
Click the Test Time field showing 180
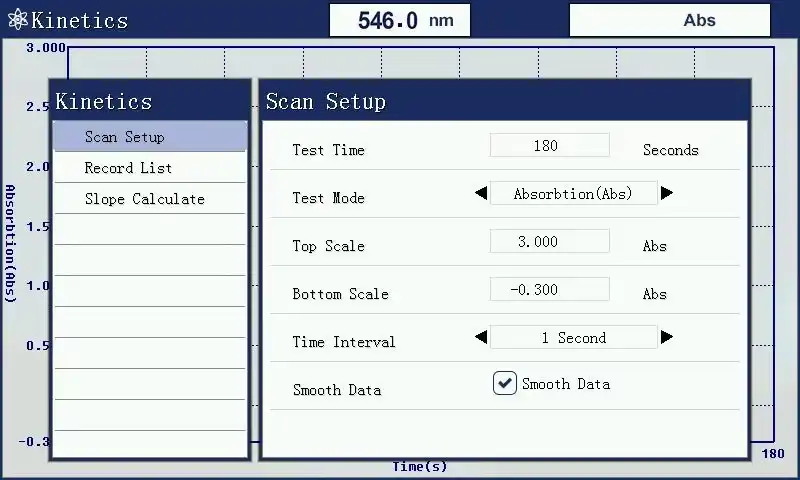pos(549,146)
